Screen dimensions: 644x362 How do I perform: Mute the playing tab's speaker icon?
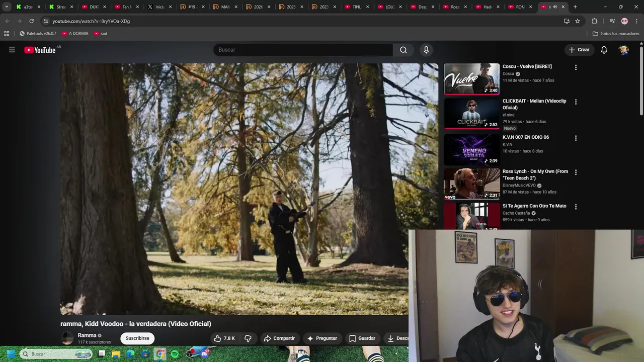[555, 7]
